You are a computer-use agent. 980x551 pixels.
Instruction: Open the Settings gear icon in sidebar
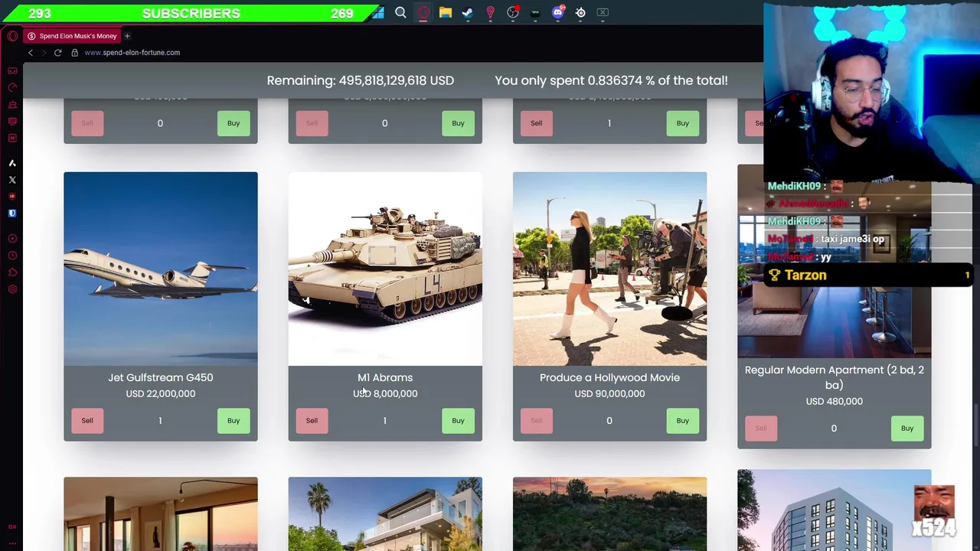pos(12,289)
